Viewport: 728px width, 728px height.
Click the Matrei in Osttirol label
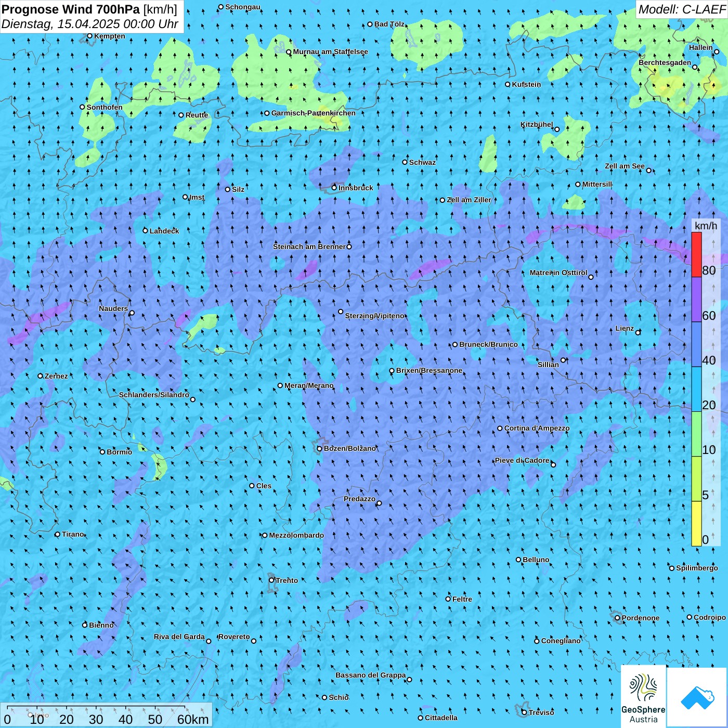pyautogui.click(x=558, y=272)
